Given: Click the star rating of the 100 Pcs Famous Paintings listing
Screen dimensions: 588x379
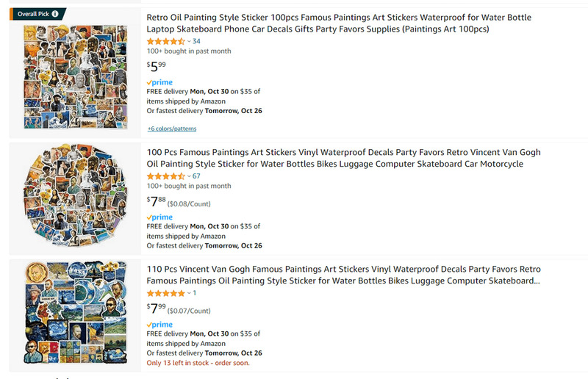Looking at the screenshot, I should (166, 176).
